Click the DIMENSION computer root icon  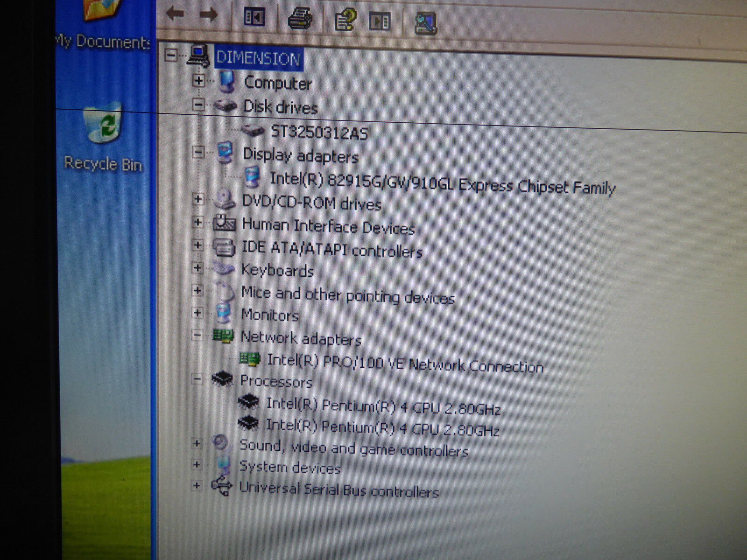tap(199, 56)
